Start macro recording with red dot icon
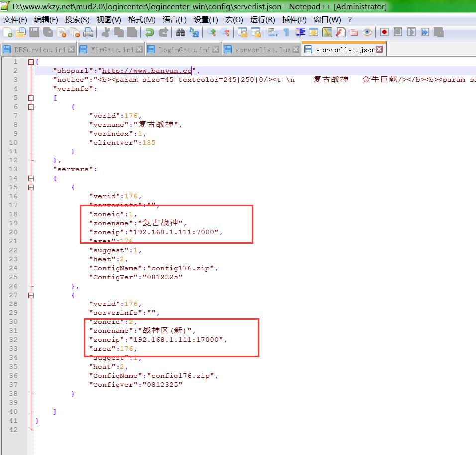Screen dimensions: 476x455 click(x=384, y=33)
